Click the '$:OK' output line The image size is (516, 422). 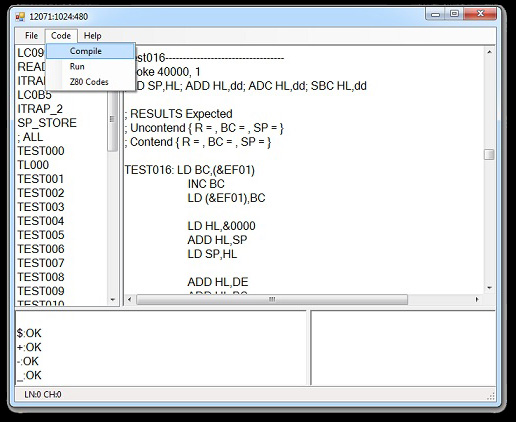(x=29, y=333)
